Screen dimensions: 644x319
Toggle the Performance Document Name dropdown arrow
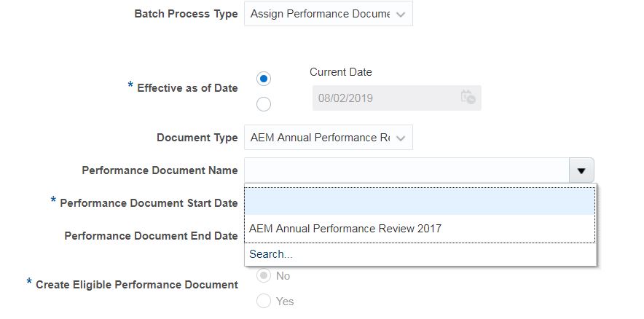pyautogui.click(x=581, y=170)
